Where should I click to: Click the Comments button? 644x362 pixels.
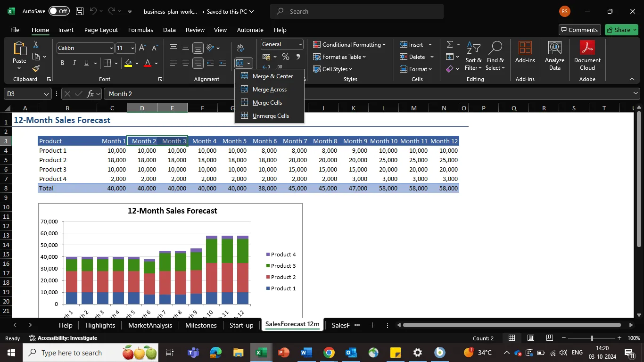pos(580,30)
